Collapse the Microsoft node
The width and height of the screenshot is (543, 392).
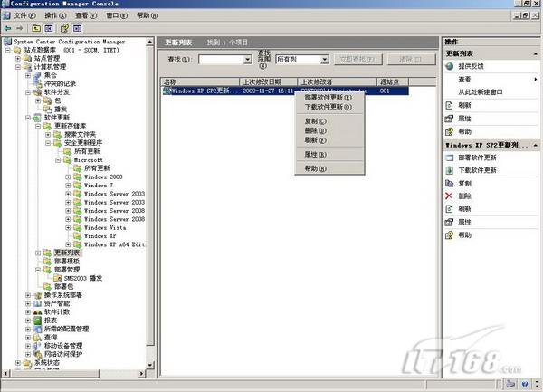click(58, 160)
